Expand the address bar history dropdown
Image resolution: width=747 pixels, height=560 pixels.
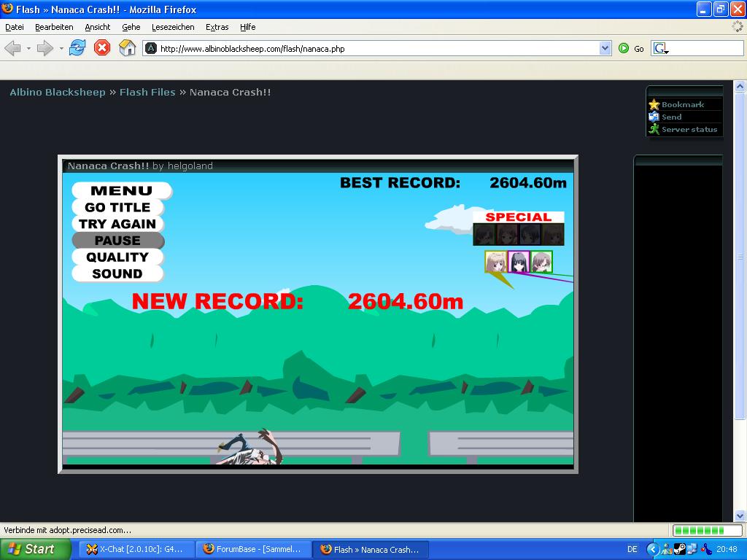point(605,49)
